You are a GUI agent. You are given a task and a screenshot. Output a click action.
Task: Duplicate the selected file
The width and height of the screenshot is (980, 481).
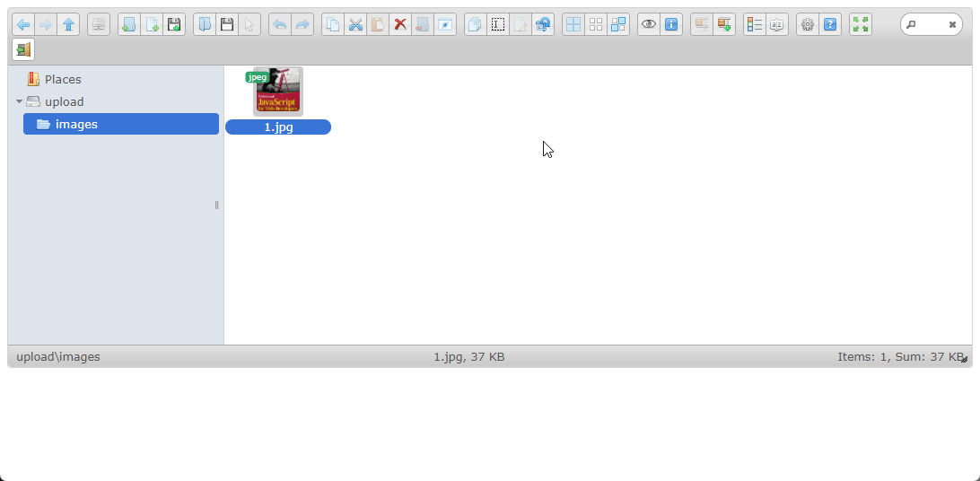476,24
